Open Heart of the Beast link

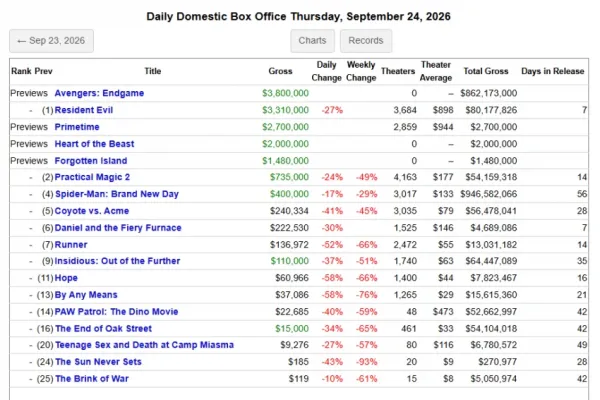94,144
